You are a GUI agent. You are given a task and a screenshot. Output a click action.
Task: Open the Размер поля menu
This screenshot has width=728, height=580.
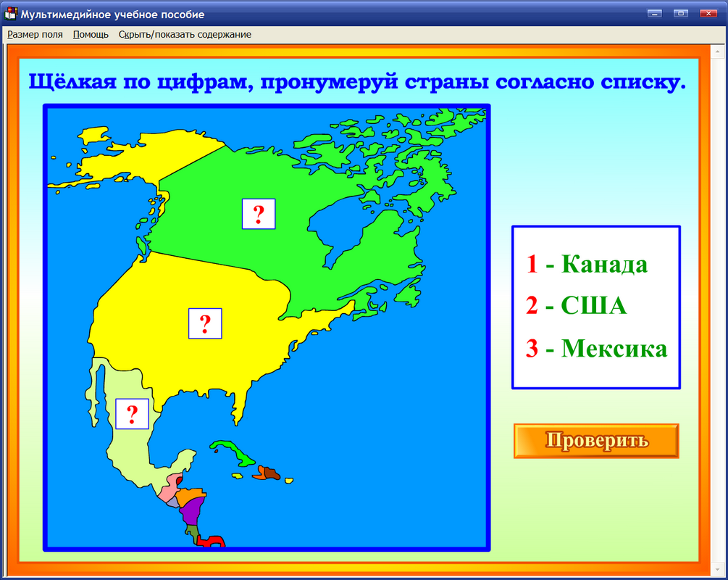pos(35,34)
